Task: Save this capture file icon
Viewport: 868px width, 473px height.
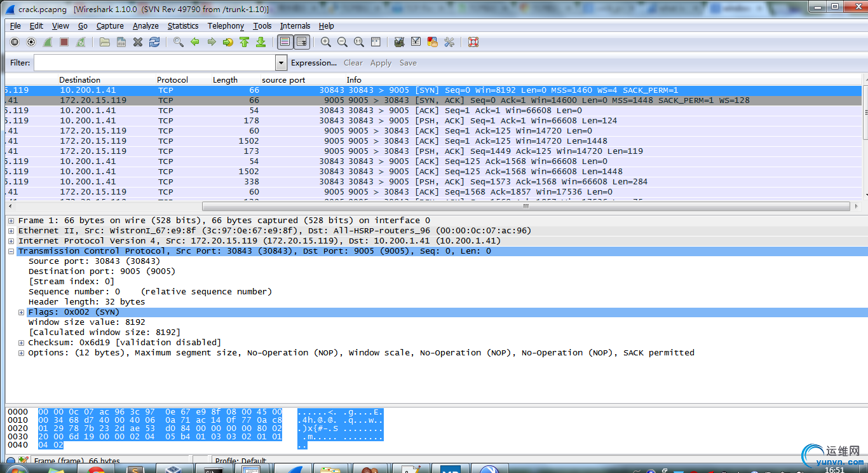Action: 121,42
